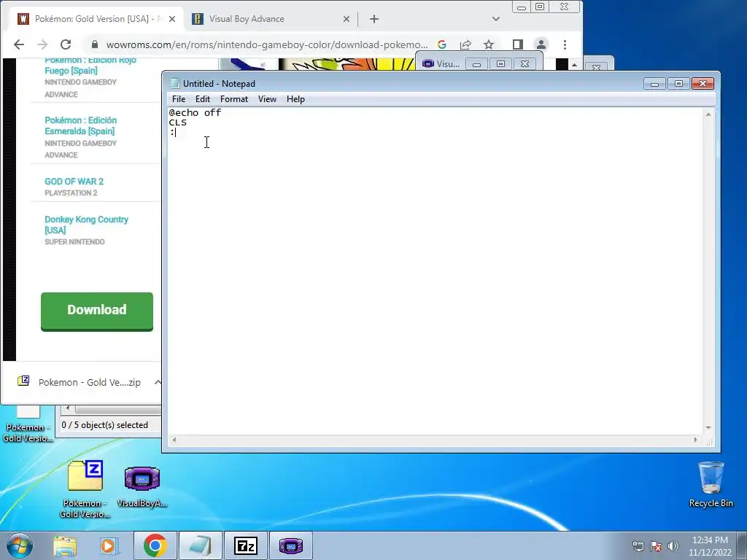Open Windows Media Player from taskbar

108,545
